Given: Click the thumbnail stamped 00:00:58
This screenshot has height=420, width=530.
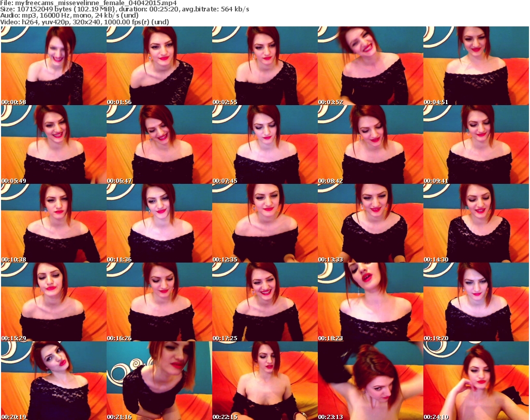Looking at the screenshot, I should [x=54, y=66].
